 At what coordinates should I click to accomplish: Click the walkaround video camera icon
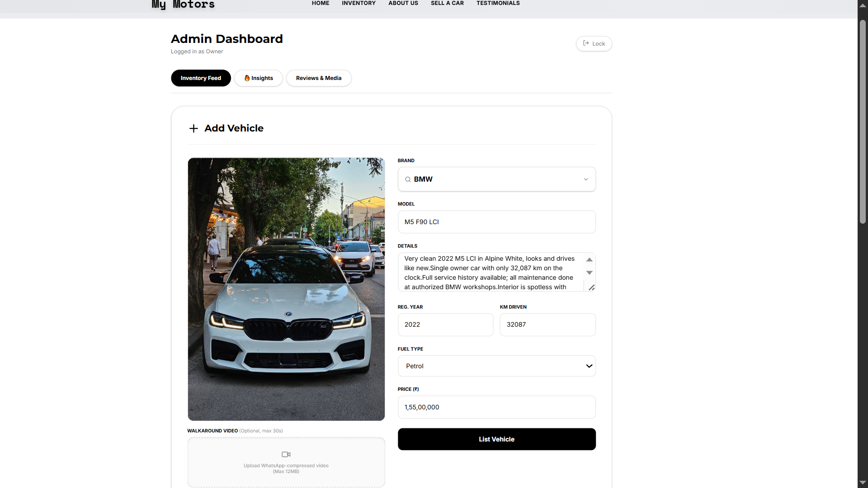click(x=286, y=454)
